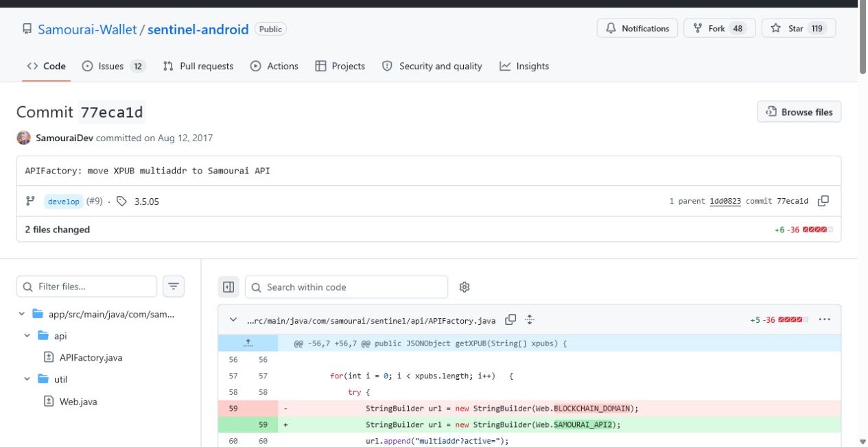Image resolution: width=868 pixels, height=447 pixels.
Task: Click the +5 -36 diffstat for APIFactory.java
Action: click(779, 320)
